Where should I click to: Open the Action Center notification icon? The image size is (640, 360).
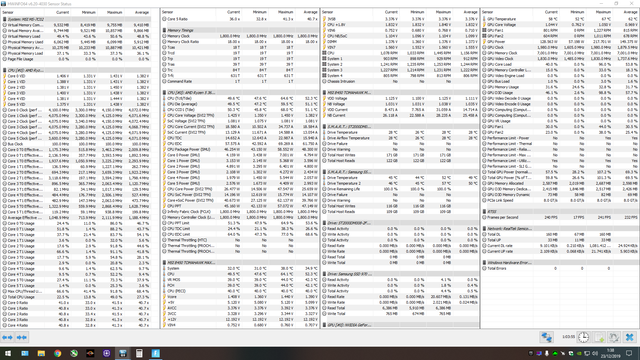click(x=629, y=353)
